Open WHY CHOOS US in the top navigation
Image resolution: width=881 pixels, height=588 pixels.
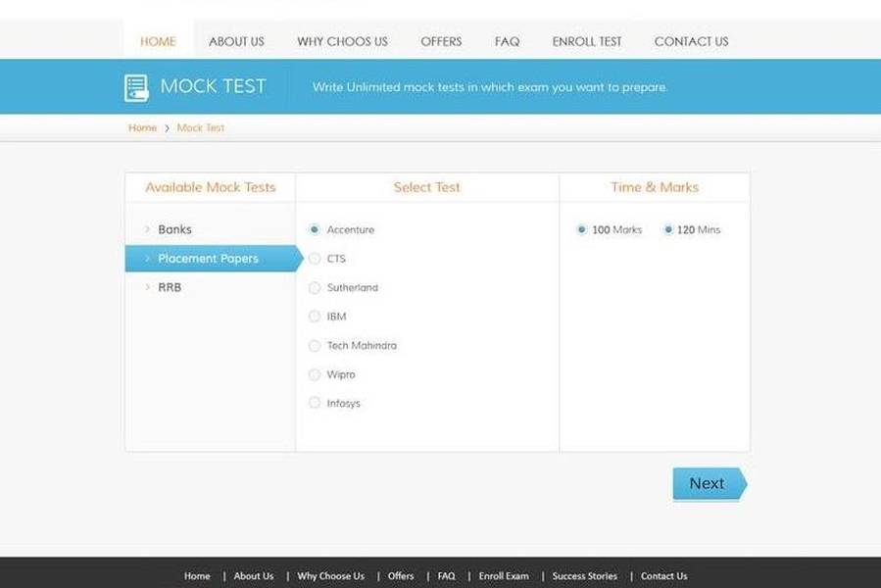[342, 41]
